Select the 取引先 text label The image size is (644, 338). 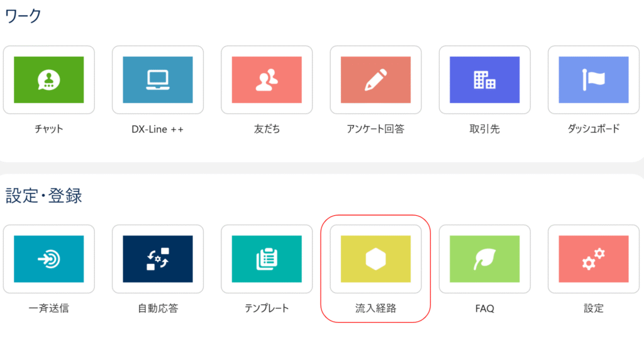pos(484,130)
